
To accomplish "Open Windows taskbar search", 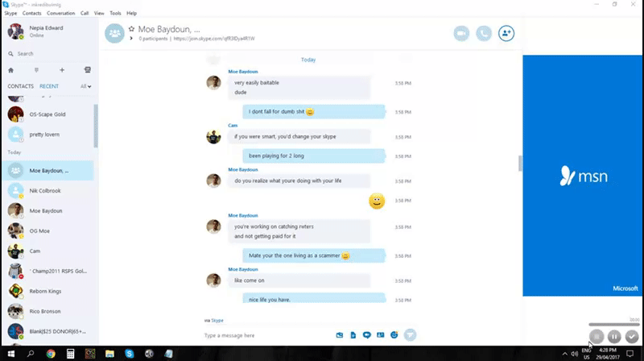I will pyautogui.click(x=31, y=354).
